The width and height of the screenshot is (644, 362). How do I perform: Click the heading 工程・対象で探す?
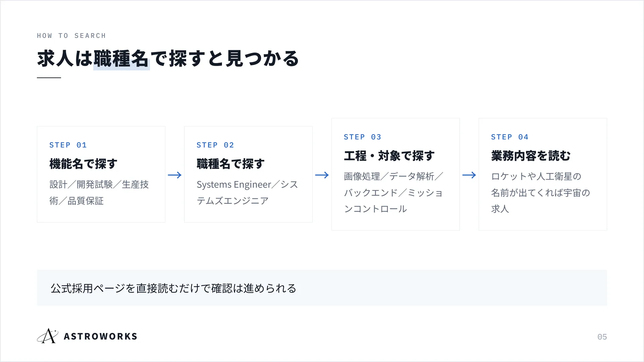[x=389, y=156]
